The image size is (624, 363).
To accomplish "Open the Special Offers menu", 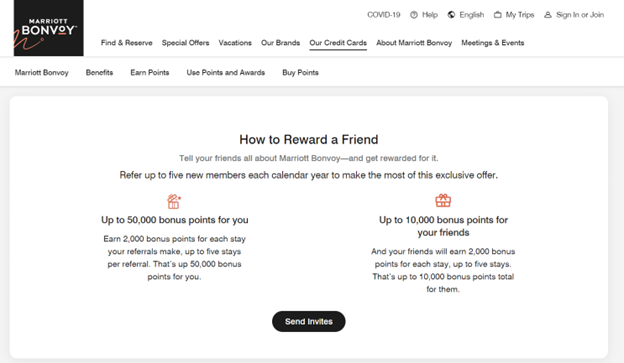I will (x=185, y=43).
